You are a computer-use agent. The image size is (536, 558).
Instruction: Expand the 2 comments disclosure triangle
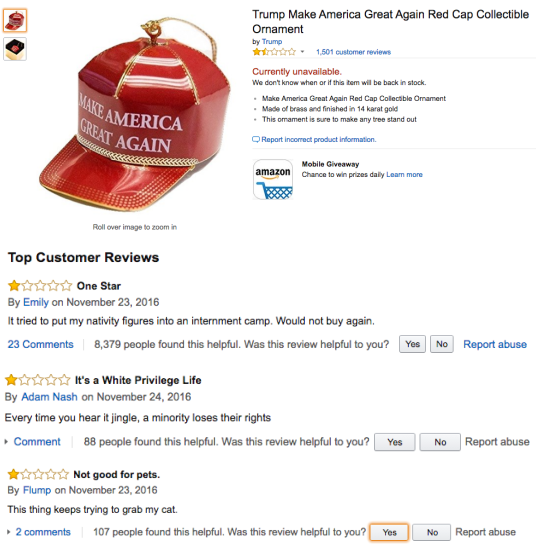click(9, 532)
